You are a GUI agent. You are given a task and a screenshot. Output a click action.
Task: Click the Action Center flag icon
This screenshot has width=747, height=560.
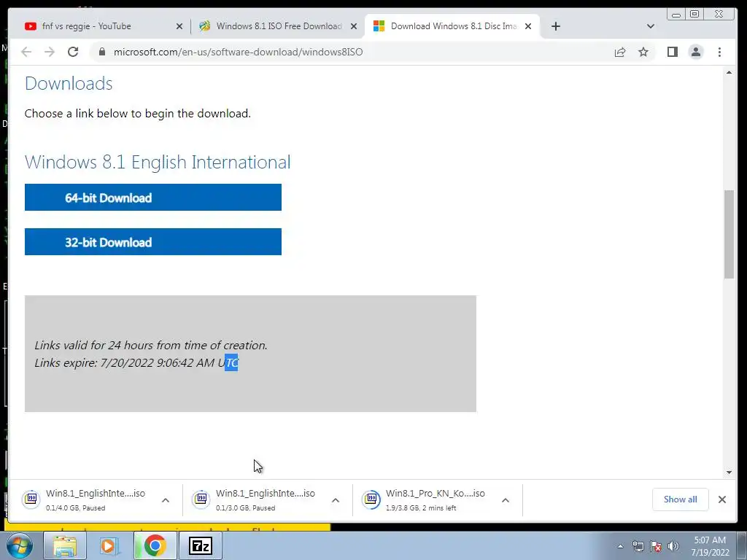click(656, 546)
